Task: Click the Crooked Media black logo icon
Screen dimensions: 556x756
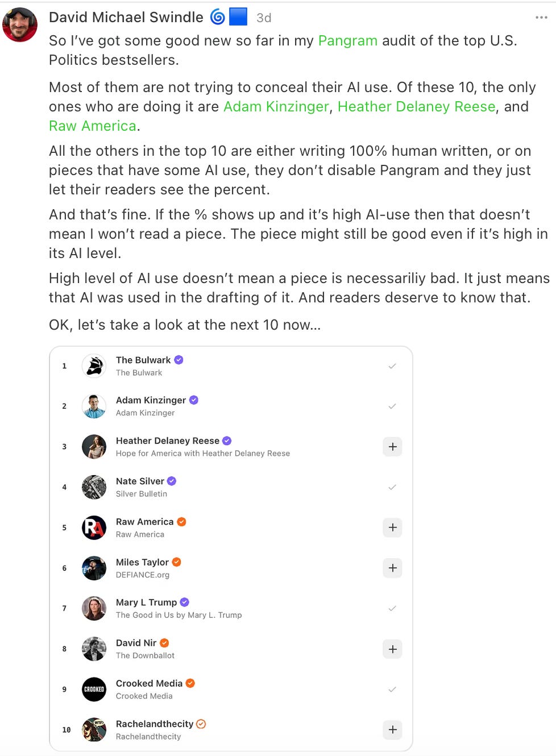Action: point(94,689)
